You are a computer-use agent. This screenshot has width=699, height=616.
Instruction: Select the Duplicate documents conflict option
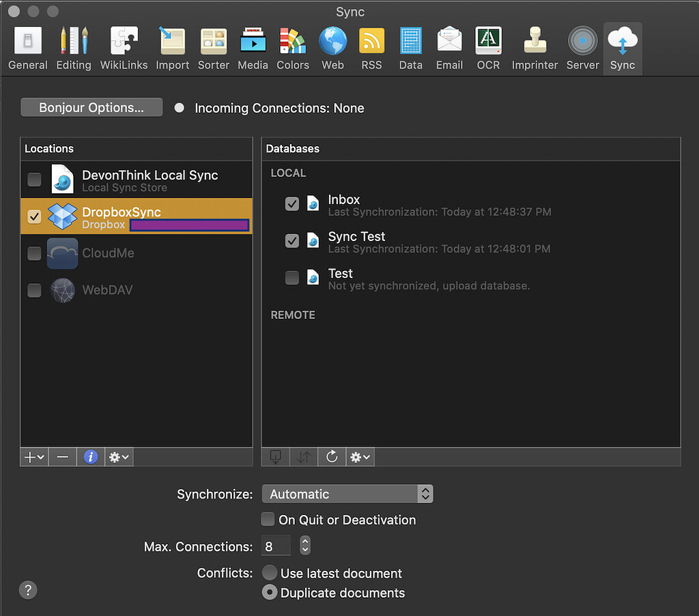270,592
